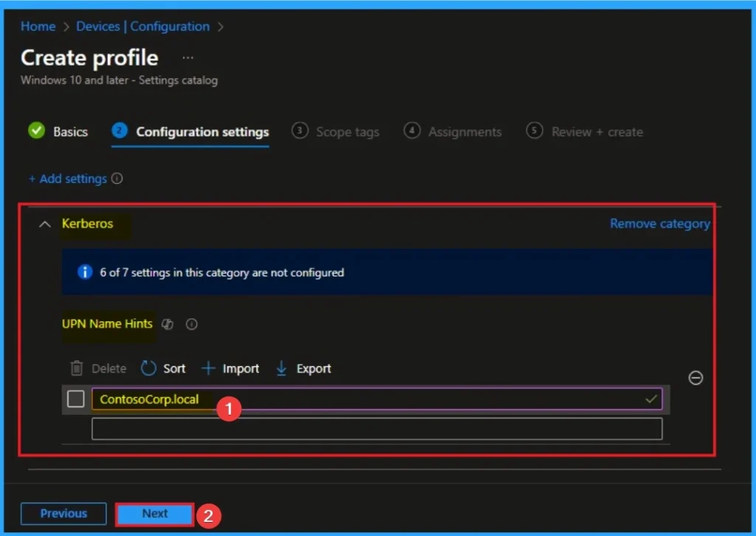Click info icon next to Add settings
This screenshot has width=756, height=536.
pyautogui.click(x=117, y=179)
